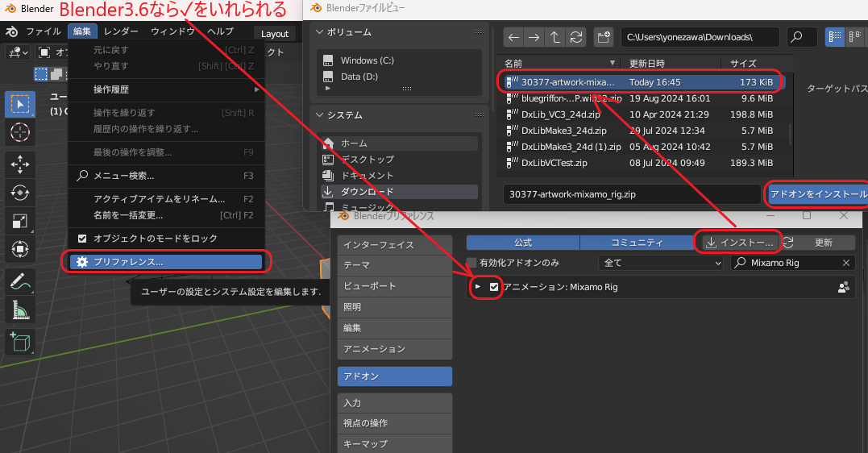The image size is (868, 453).
Task: Open the インターフェイス preferences section
Action: [x=395, y=245]
